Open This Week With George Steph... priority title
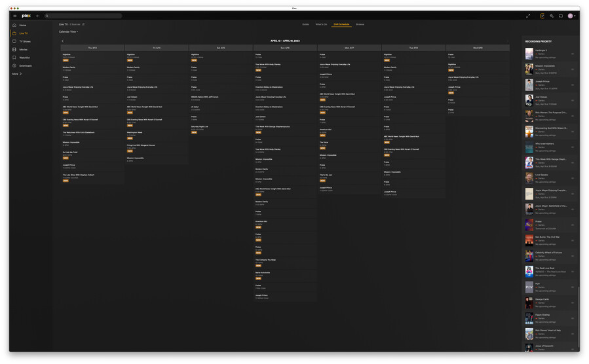Image resolution: width=589 pixels, height=364 pixels. pos(551,159)
